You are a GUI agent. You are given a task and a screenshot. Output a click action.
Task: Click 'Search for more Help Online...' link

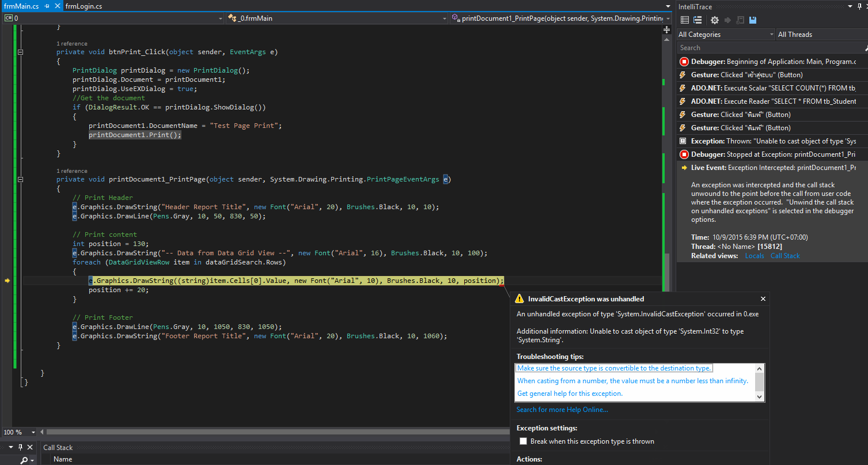pos(562,410)
